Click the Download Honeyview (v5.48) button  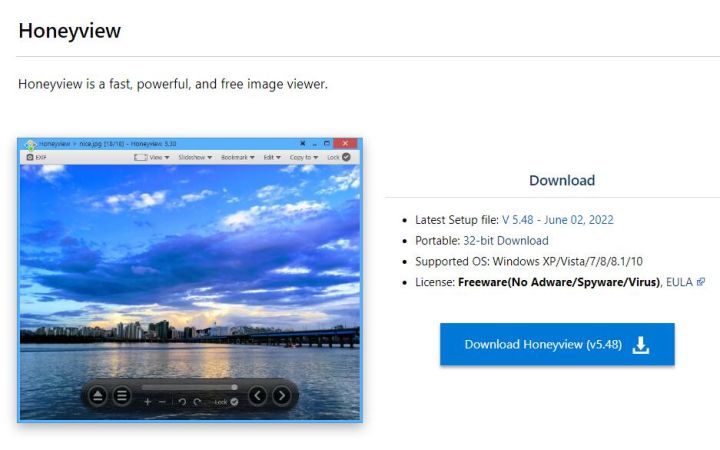[557, 344]
